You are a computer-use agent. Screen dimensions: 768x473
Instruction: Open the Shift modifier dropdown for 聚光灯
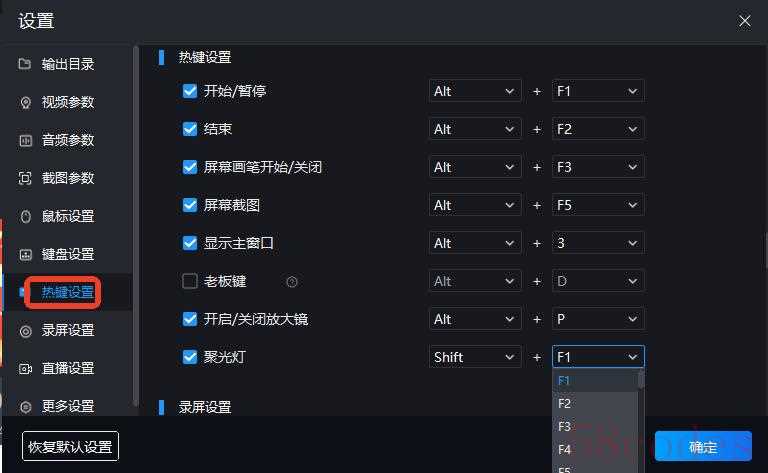tap(475, 357)
